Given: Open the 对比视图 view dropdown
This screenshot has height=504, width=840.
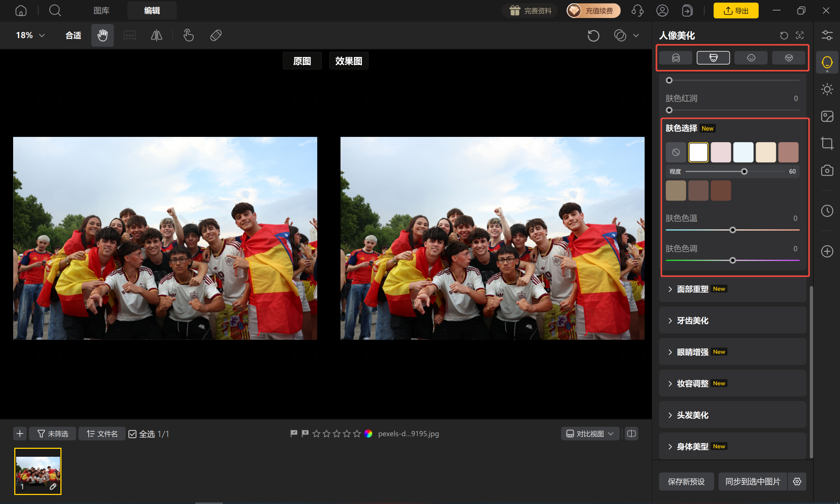Looking at the screenshot, I should [590, 433].
